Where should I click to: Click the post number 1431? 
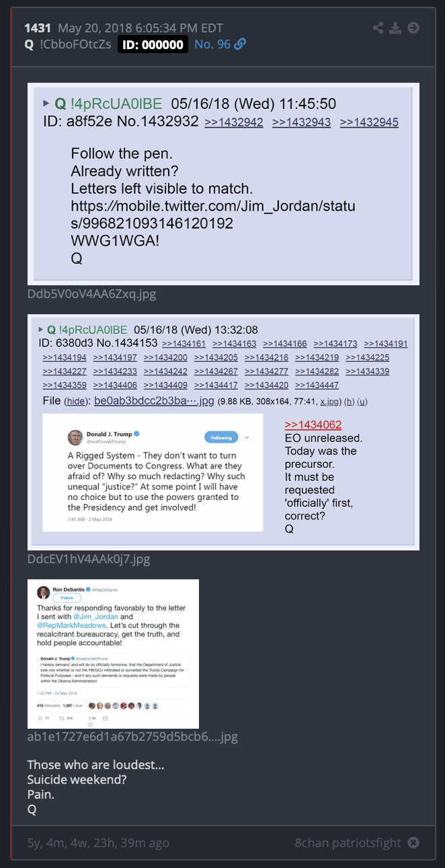38,28
